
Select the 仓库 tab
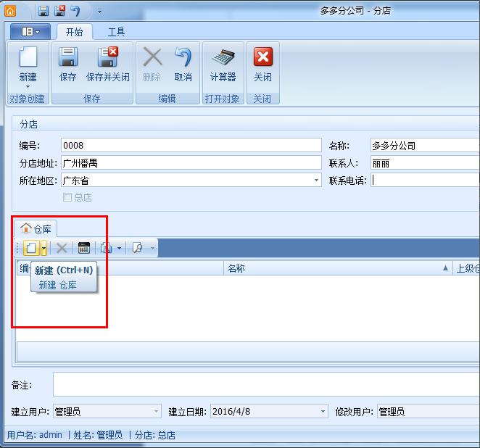36,228
